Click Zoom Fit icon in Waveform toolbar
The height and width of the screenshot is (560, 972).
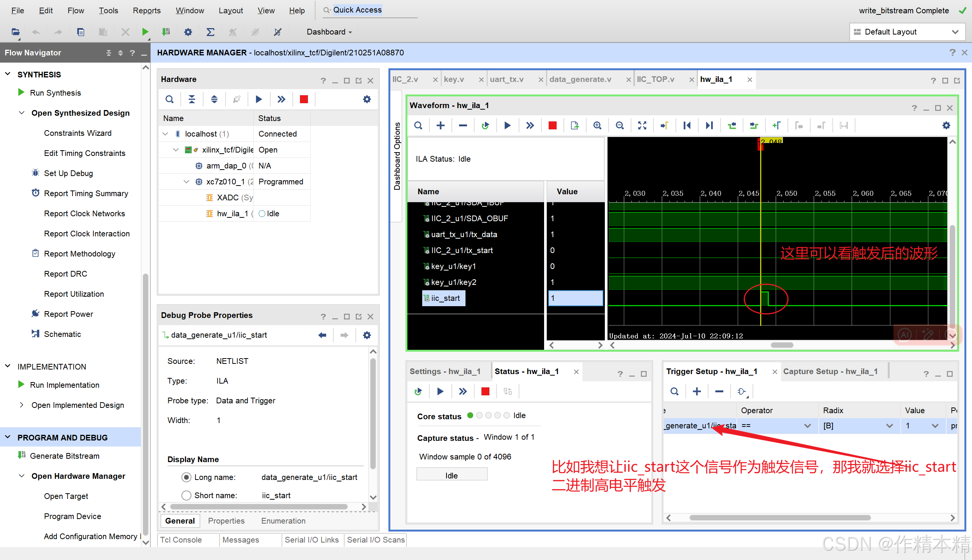point(642,125)
